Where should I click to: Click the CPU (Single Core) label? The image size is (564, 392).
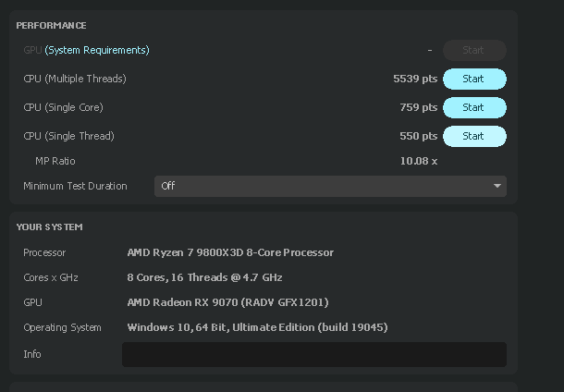(63, 107)
